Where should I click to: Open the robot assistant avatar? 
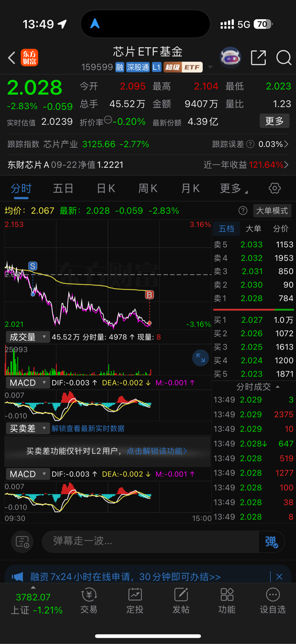pyautogui.click(x=230, y=58)
